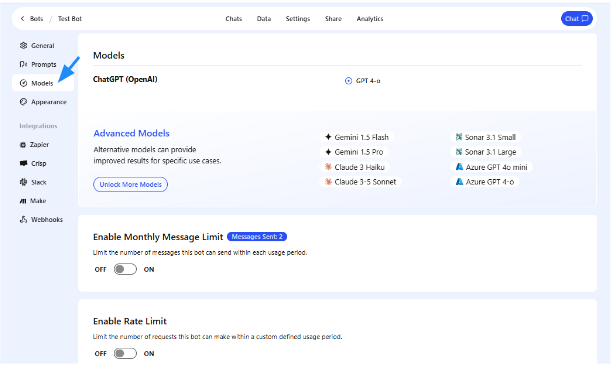Screen dimensions: 611x365
Task: Open the General settings gear icon
Action: (23, 45)
